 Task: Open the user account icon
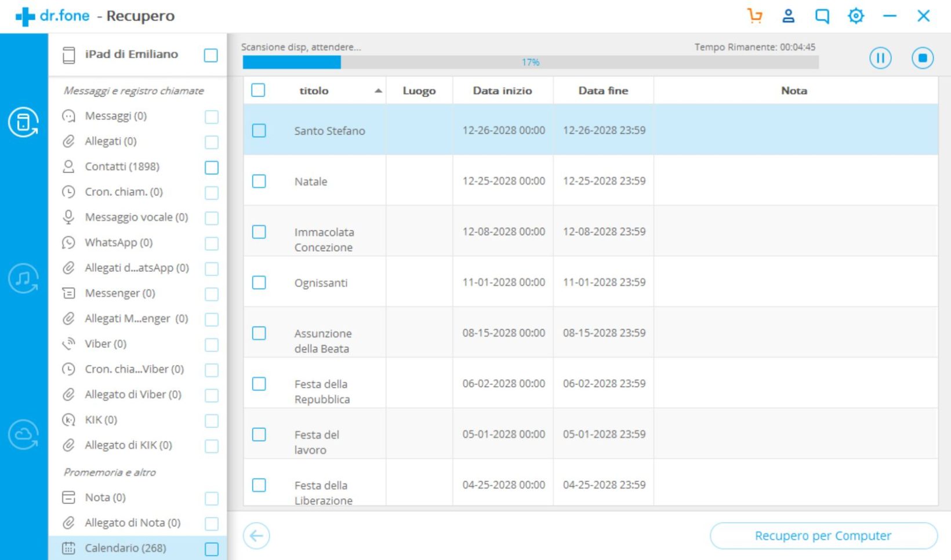(788, 16)
